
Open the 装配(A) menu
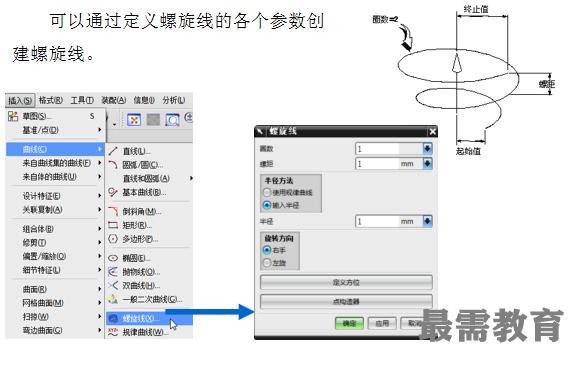tap(114, 100)
